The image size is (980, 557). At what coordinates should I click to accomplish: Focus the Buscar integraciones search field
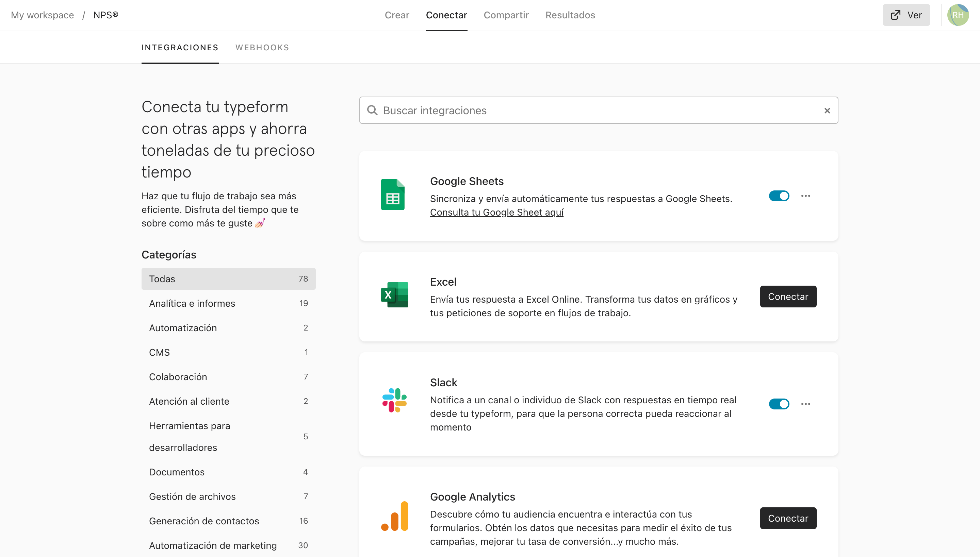pos(598,111)
